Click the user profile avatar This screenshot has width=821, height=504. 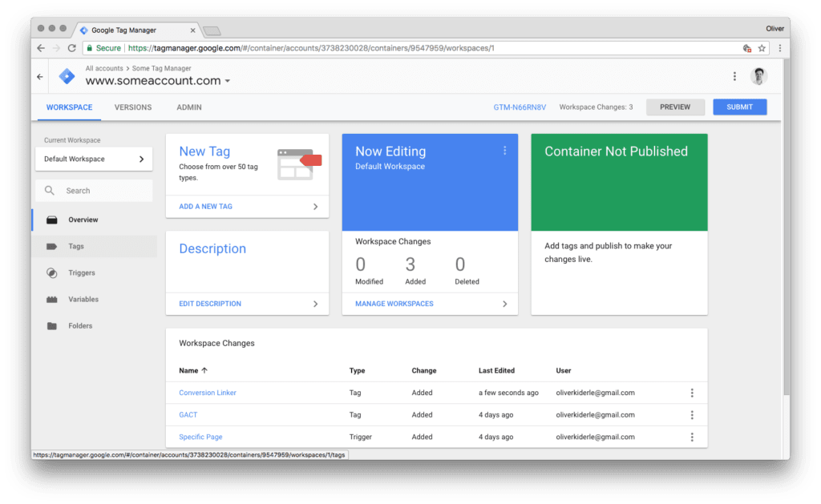point(758,76)
